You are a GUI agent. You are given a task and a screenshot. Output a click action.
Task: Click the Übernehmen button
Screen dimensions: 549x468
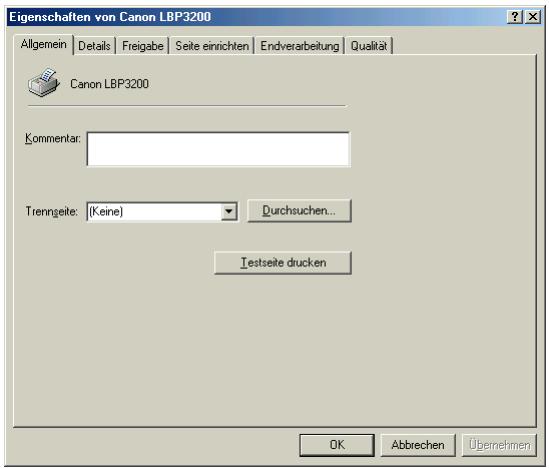[499, 445]
